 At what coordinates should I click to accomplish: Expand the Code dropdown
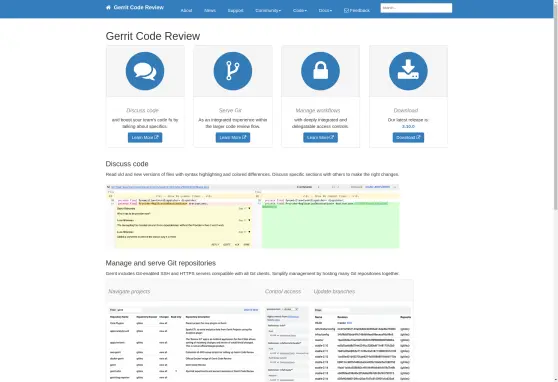[300, 10]
